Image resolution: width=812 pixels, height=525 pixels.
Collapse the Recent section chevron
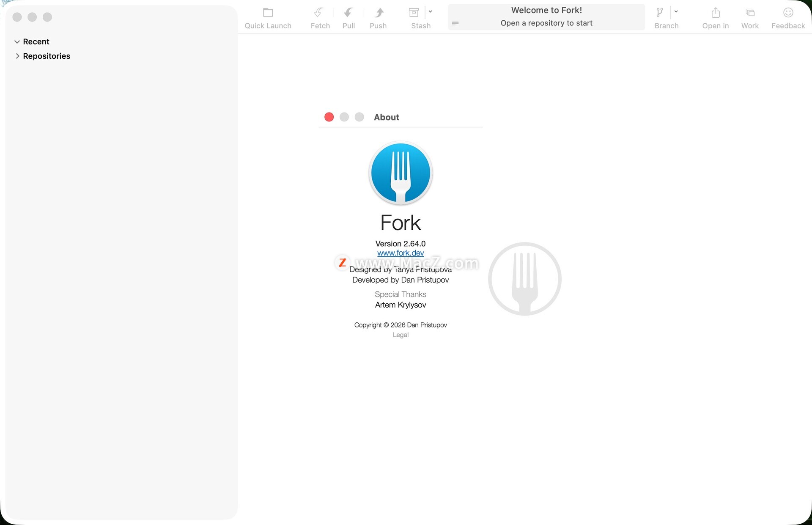(x=17, y=42)
